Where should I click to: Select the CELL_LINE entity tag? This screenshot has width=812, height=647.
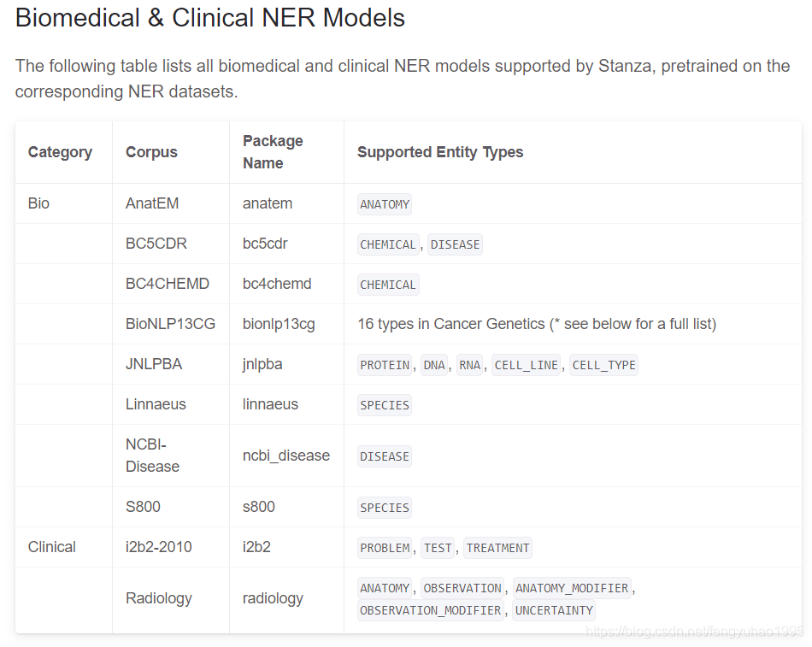pyautogui.click(x=527, y=365)
